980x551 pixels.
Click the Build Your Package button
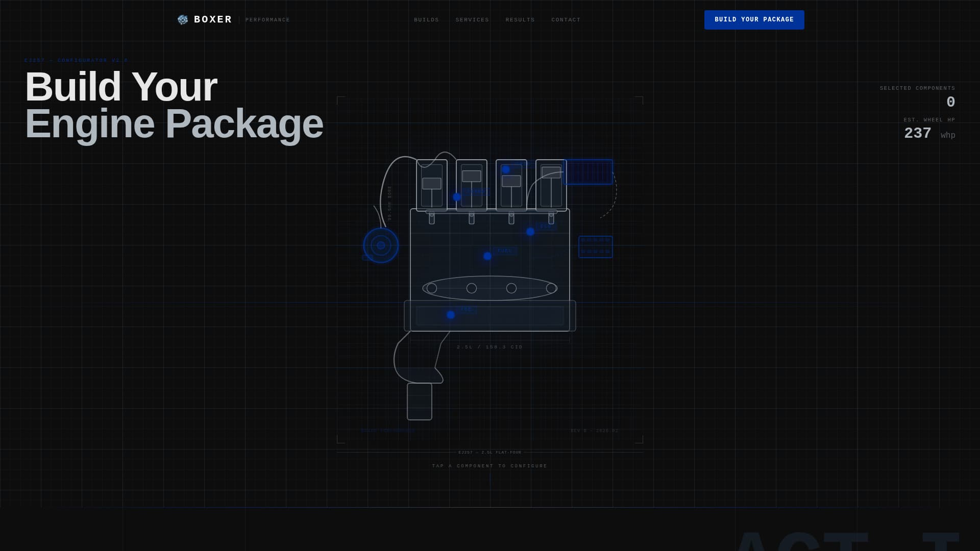(x=754, y=20)
